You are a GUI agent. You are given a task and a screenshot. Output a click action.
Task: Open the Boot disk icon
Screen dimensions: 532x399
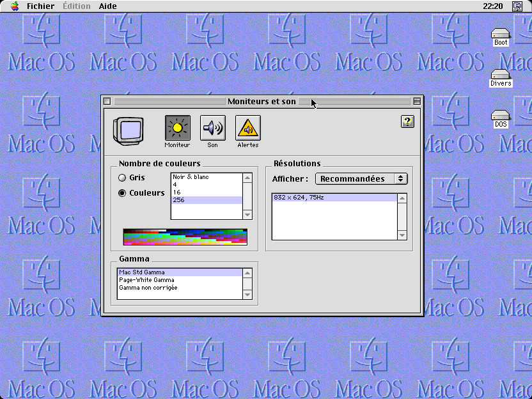501,37
